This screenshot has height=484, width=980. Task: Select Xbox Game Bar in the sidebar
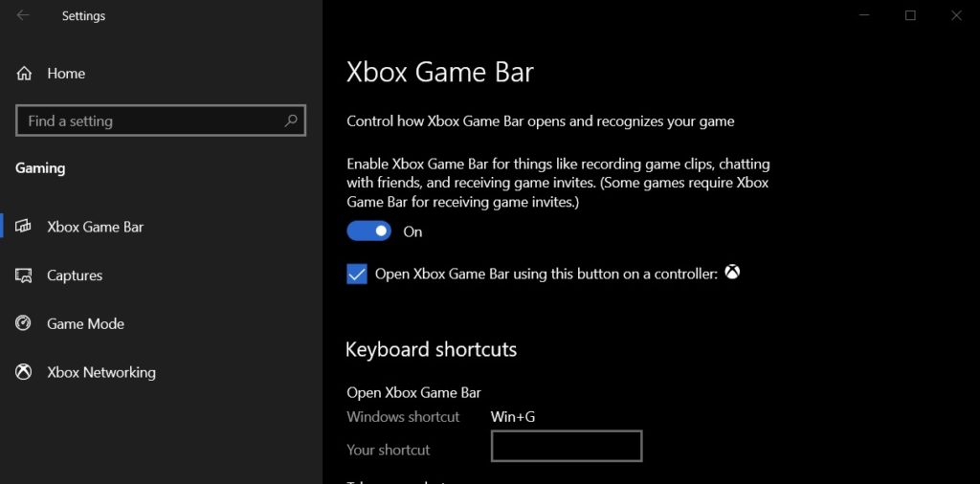coord(95,227)
